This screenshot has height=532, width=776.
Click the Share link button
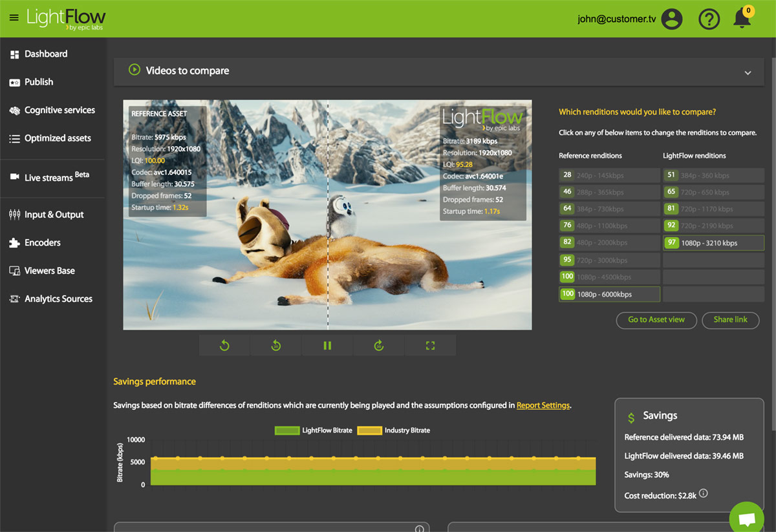pyautogui.click(x=730, y=320)
